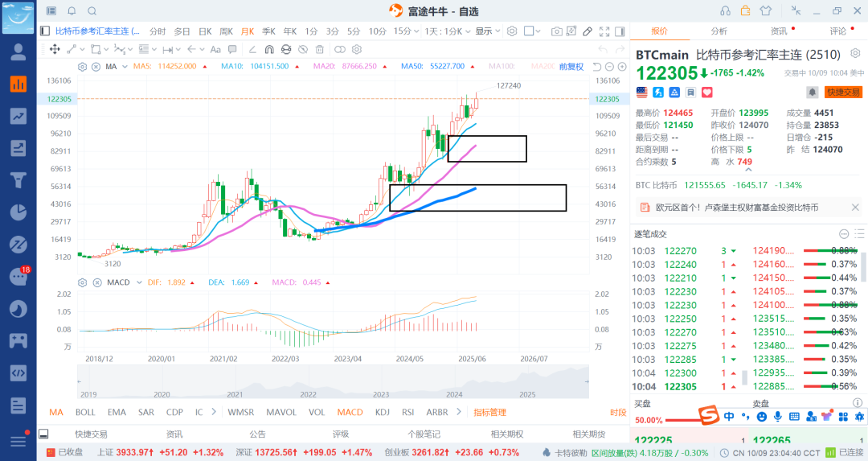
Task: Open the skin theme shirt icon
Action: (766, 10)
